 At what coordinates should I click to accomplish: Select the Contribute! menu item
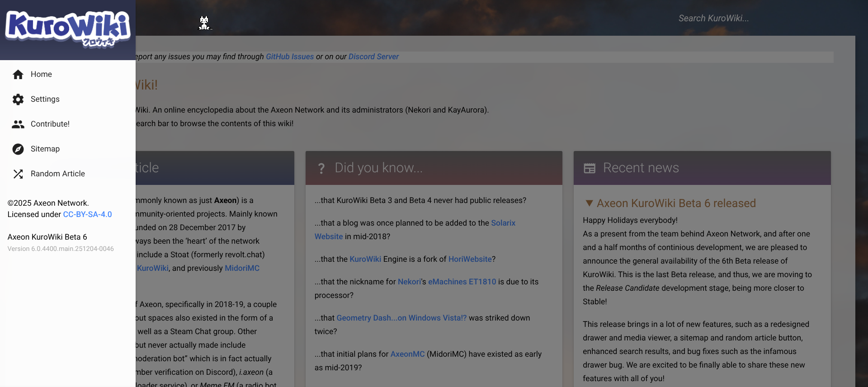[x=68, y=124]
